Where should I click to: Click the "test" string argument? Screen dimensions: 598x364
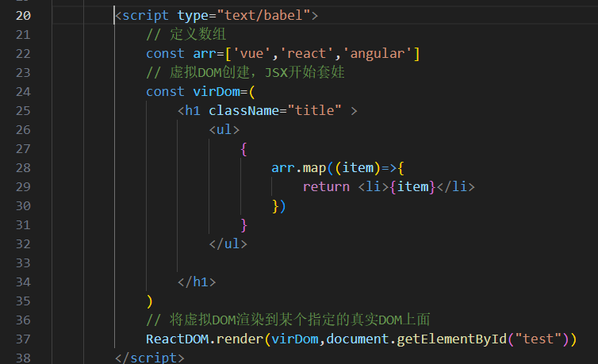pyautogui.click(x=539, y=339)
